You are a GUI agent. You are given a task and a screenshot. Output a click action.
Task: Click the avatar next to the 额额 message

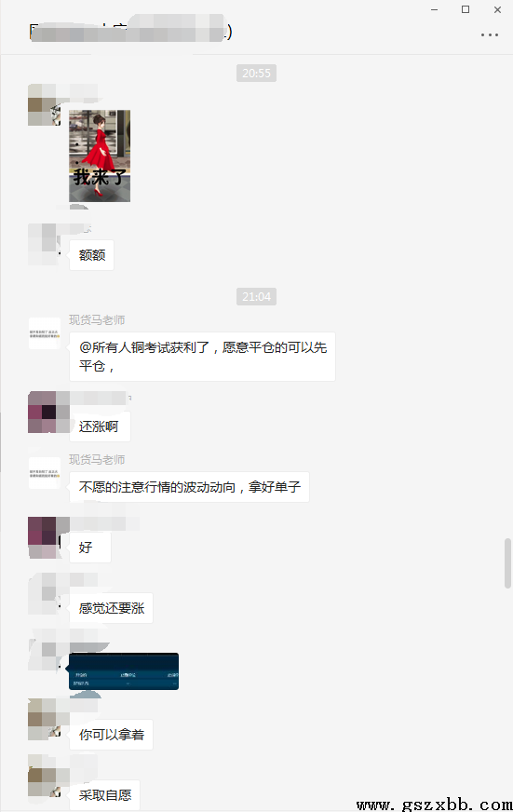45,244
